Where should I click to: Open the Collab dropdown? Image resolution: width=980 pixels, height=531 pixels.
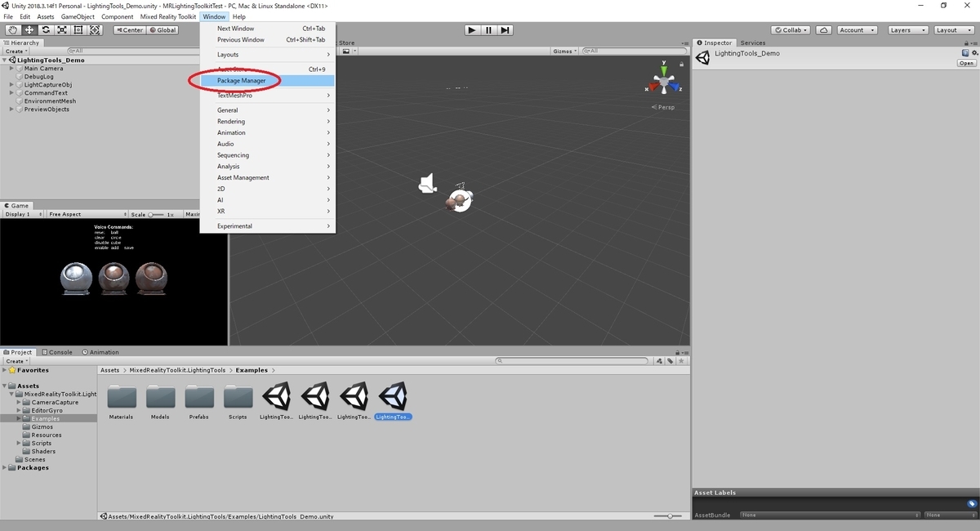791,30
